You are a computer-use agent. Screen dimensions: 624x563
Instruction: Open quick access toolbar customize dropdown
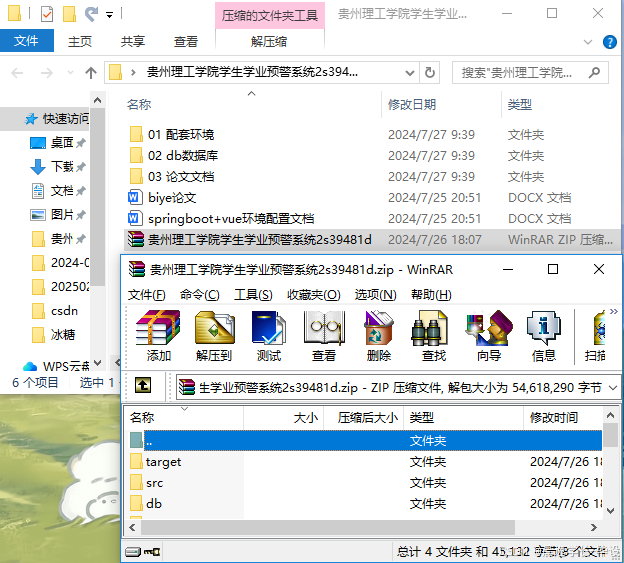click(109, 15)
